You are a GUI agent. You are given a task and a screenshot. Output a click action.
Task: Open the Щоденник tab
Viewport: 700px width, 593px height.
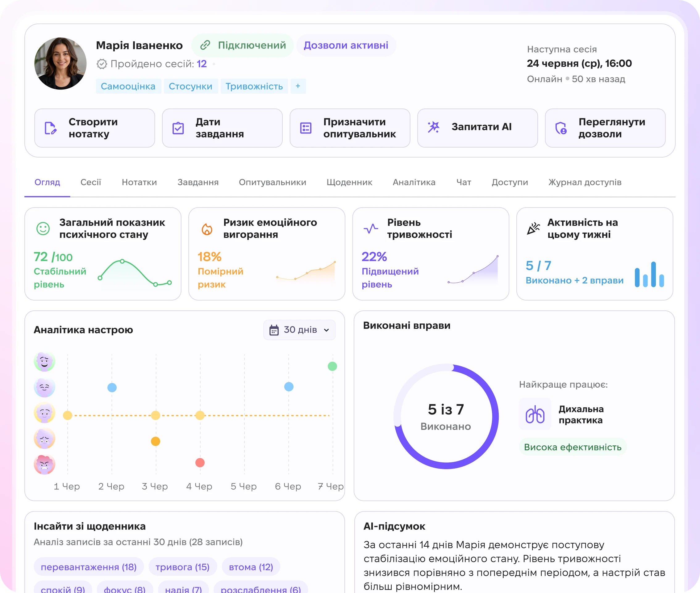349,182
